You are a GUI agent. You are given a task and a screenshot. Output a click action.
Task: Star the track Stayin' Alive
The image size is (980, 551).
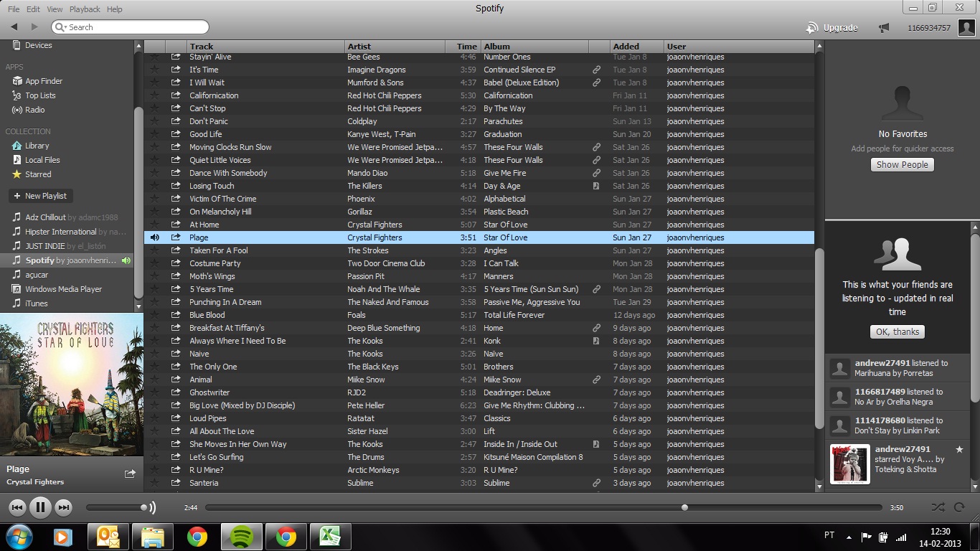coord(154,57)
